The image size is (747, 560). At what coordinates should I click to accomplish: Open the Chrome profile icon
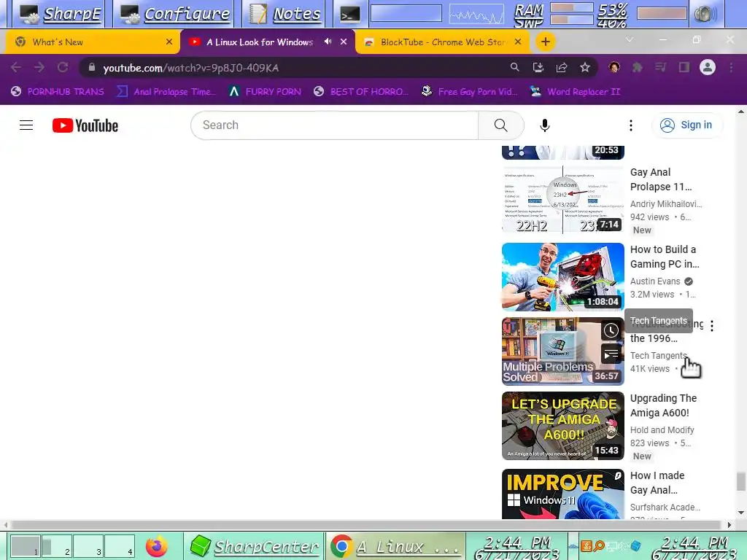[708, 67]
